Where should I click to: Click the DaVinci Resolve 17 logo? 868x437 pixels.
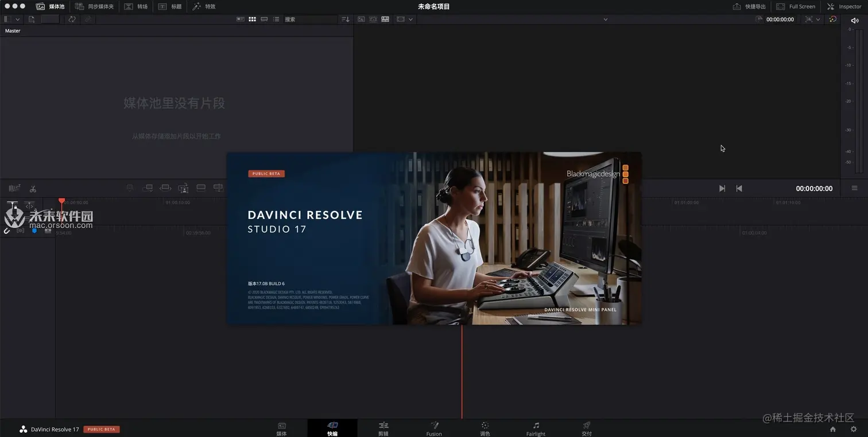point(24,429)
